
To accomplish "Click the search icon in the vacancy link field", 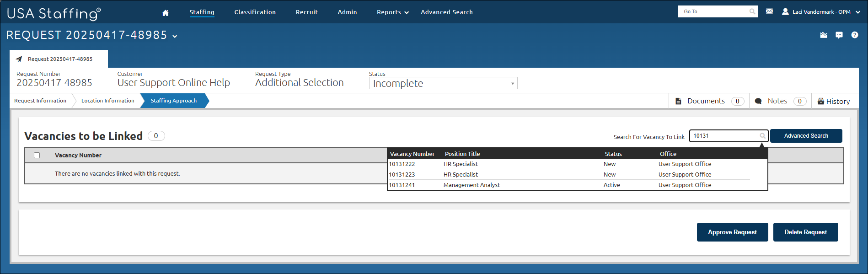I will click(x=762, y=136).
